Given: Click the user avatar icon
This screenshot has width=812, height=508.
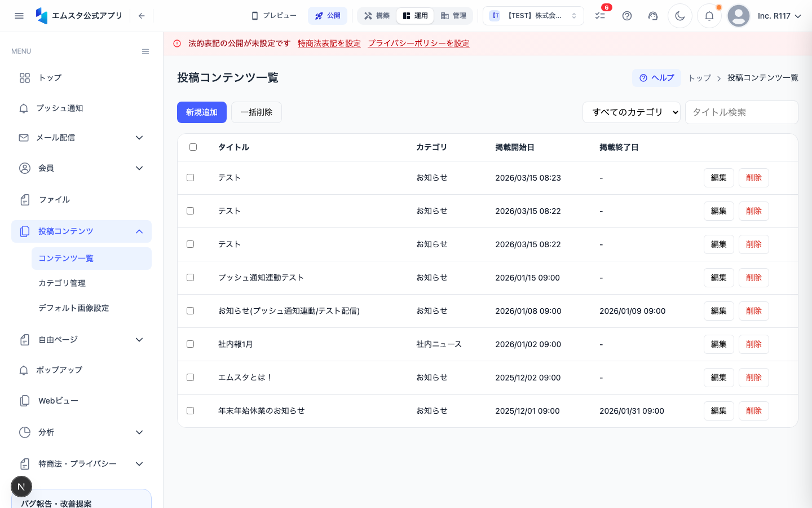Looking at the screenshot, I should (739, 16).
